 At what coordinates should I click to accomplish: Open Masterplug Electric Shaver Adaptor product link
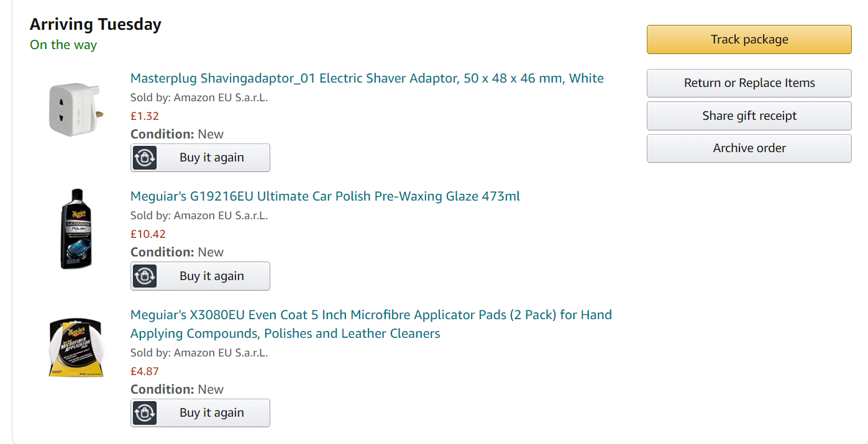[x=367, y=78]
